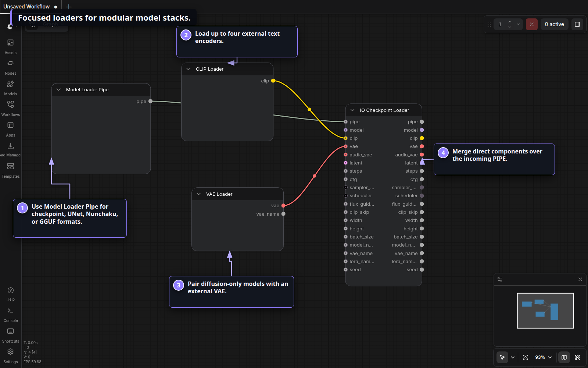Activate the select pointer tool
Screen dimensions: 588x368
(502, 357)
